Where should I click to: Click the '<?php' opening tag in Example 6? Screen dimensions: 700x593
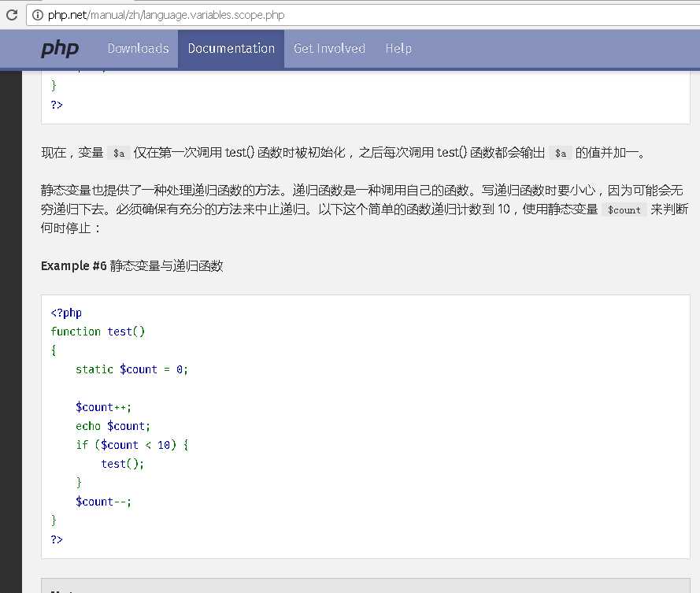tap(66, 313)
